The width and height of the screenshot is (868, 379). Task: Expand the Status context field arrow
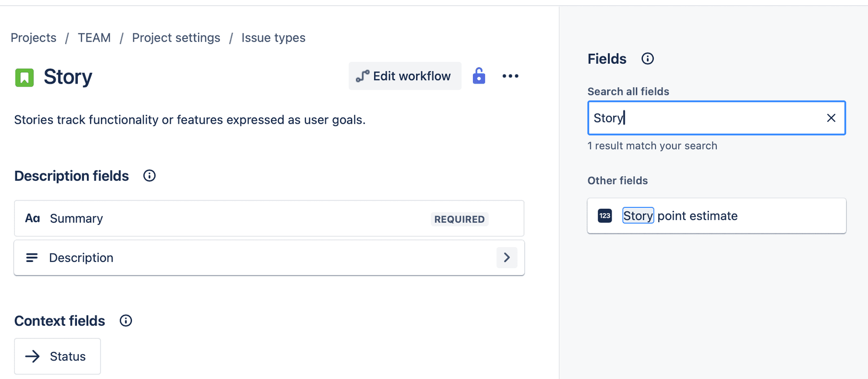(32, 356)
